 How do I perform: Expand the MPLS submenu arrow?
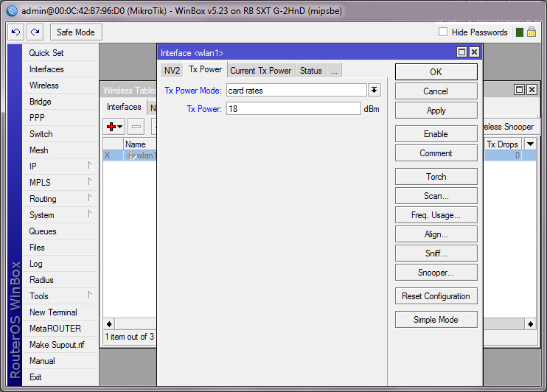pos(90,182)
